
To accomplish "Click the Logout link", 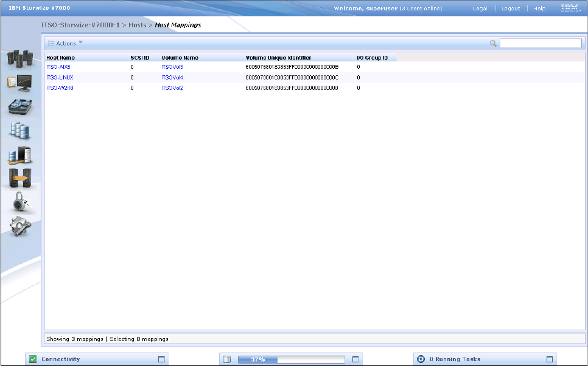I will pos(511,9).
